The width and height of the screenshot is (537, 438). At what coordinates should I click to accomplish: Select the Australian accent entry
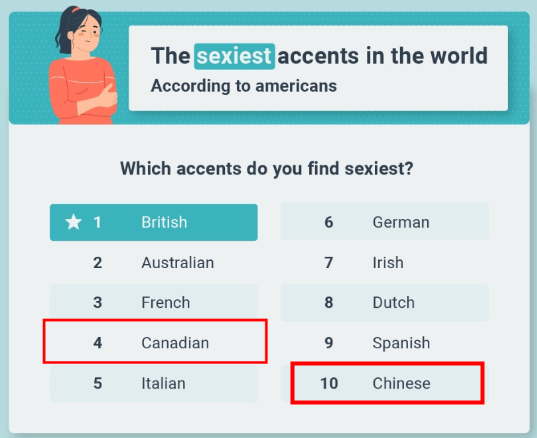click(154, 263)
